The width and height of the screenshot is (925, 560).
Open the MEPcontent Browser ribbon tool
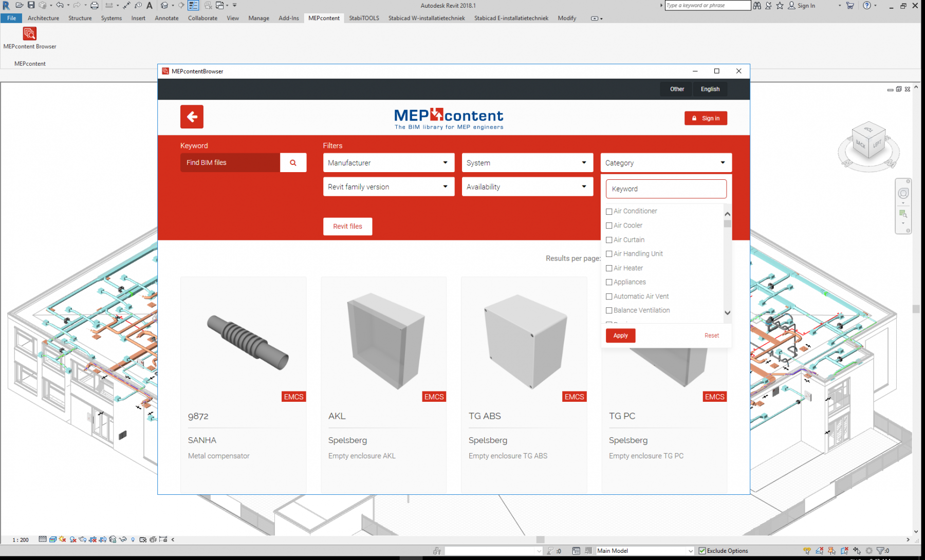pyautogui.click(x=30, y=38)
